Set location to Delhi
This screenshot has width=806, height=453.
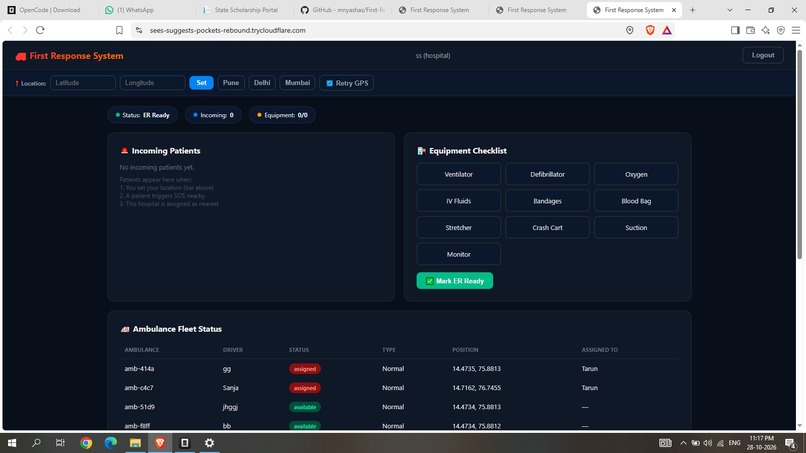pyautogui.click(x=262, y=83)
